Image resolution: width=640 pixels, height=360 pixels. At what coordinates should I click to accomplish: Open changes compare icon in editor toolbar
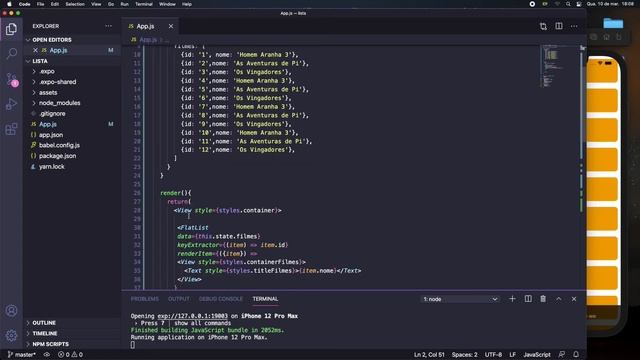[x=543, y=26]
